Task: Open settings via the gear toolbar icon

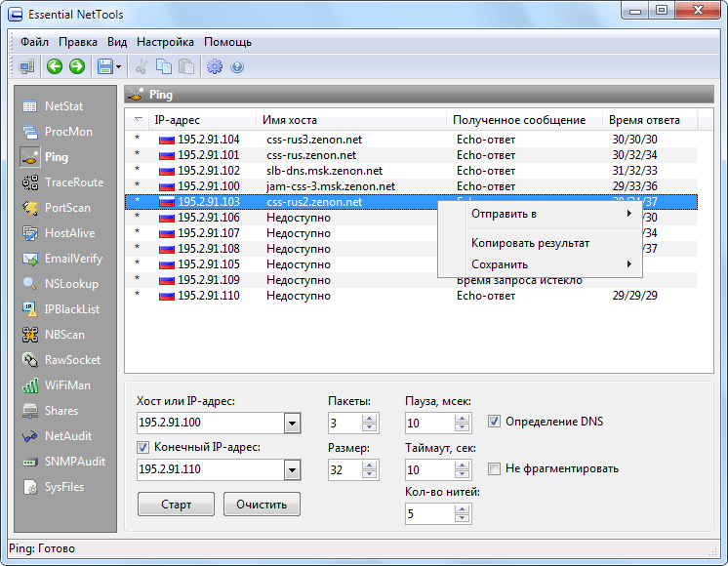Action: [215, 67]
